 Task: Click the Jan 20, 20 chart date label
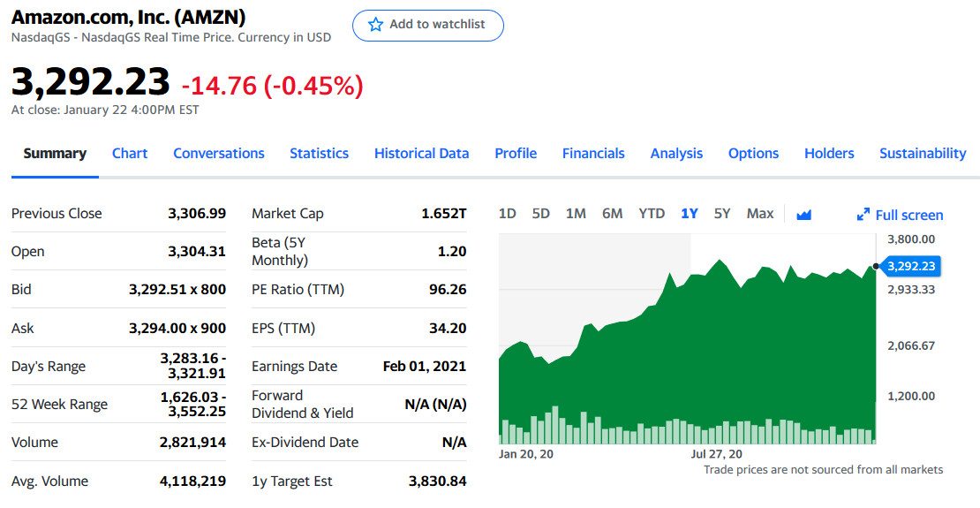(525, 454)
